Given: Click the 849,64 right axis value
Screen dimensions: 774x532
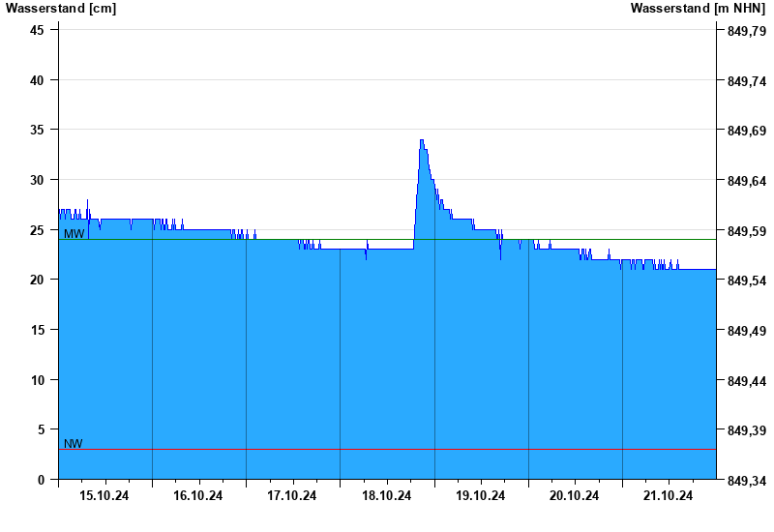Looking at the screenshot, I should [x=747, y=181].
